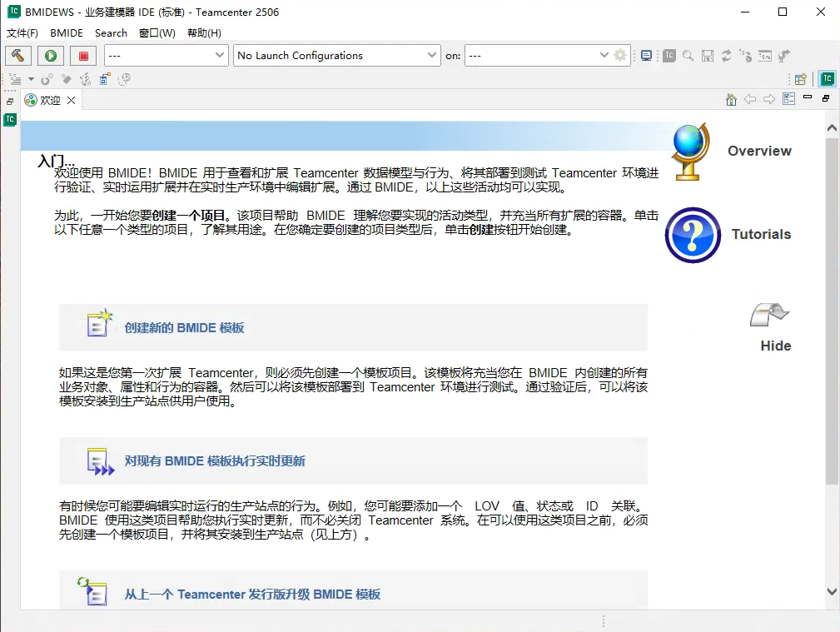Open the 窗口(W) menu
Screen dimensions: 840x632
(x=157, y=33)
